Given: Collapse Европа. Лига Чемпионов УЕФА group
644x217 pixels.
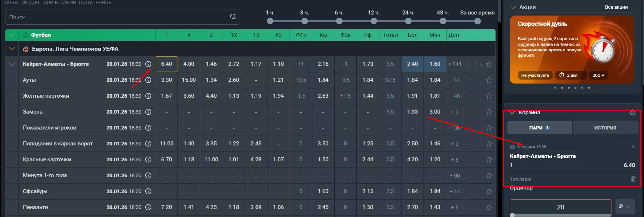Looking at the screenshot, I should [x=12, y=49].
